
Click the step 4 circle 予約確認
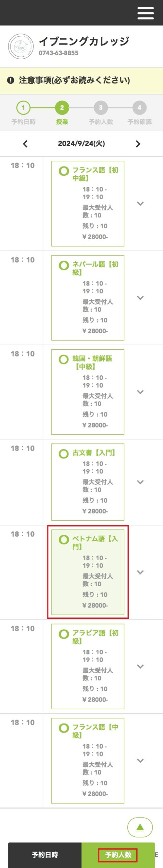pos(139,108)
